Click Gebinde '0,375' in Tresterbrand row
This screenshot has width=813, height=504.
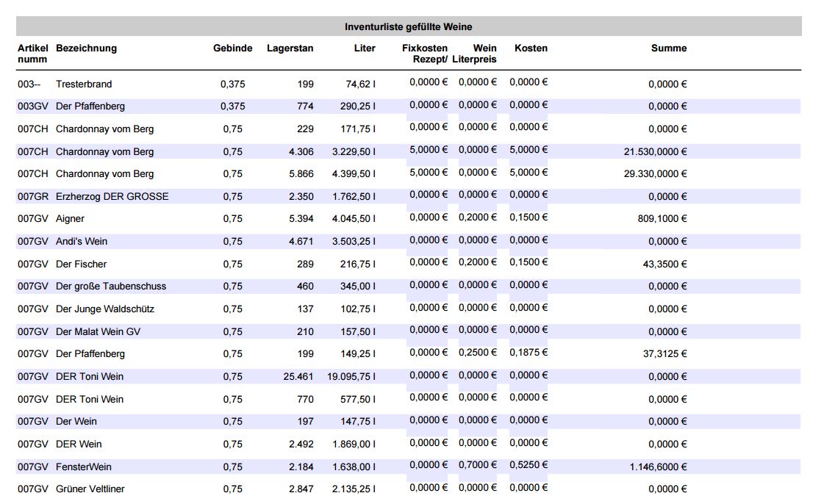click(x=233, y=84)
